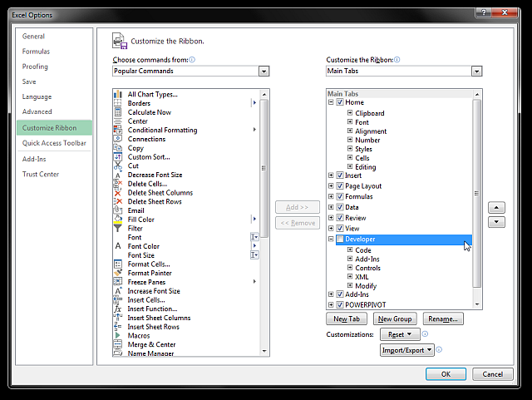
Task: Click the dialog Help question mark button
Action: coord(484,12)
